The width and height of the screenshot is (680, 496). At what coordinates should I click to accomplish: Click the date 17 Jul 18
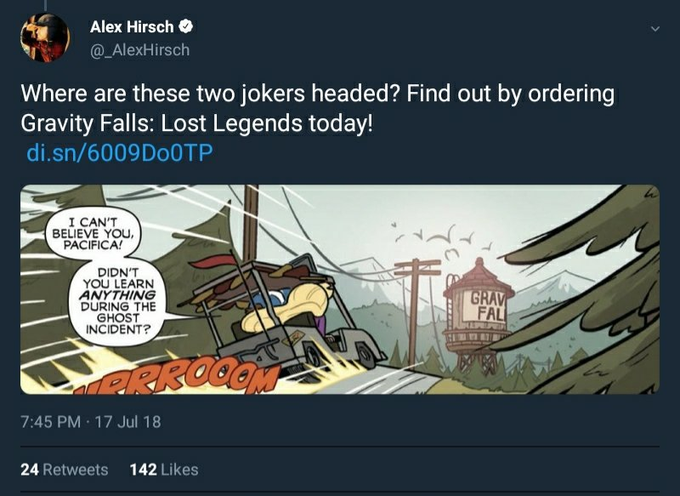click(128, 421)
